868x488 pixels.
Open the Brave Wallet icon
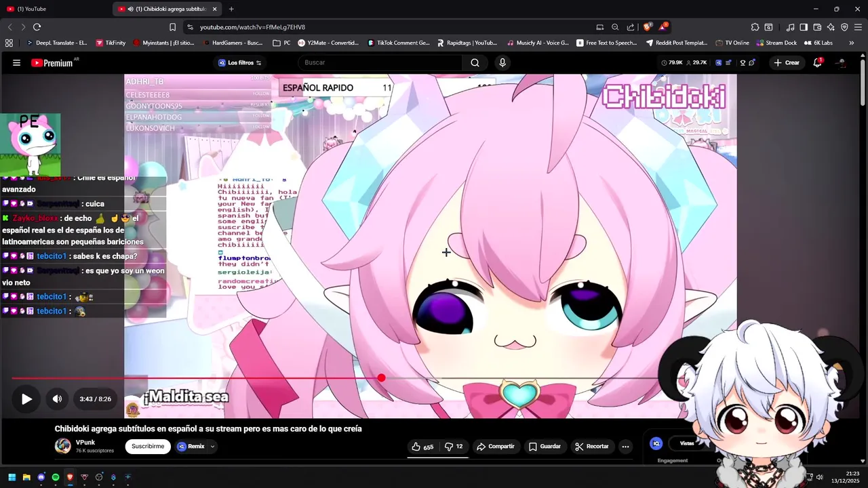click(817, 27)
